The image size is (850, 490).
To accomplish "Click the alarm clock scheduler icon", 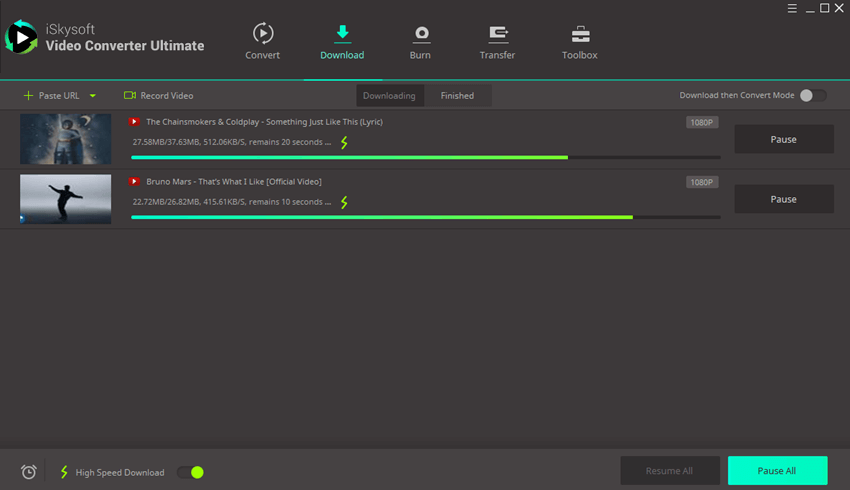I will coord(29,472).
